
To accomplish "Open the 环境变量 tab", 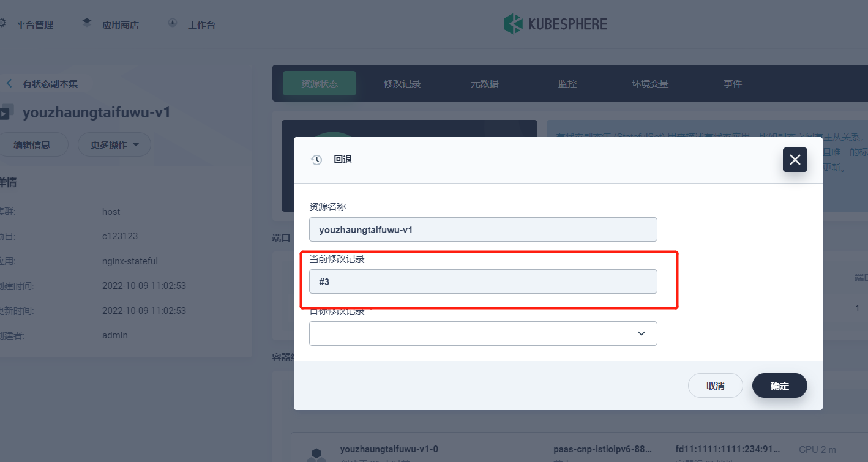I will click(650, 83).
